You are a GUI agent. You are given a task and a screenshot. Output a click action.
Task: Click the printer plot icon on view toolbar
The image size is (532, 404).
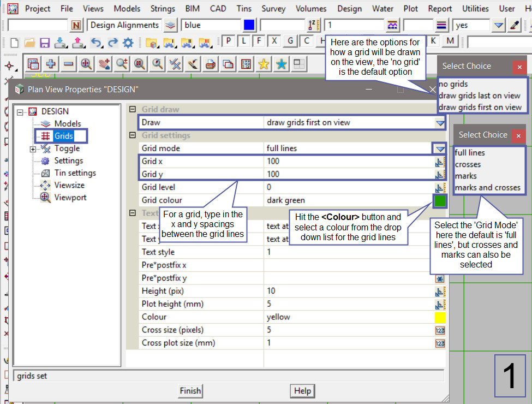point(210,64)
